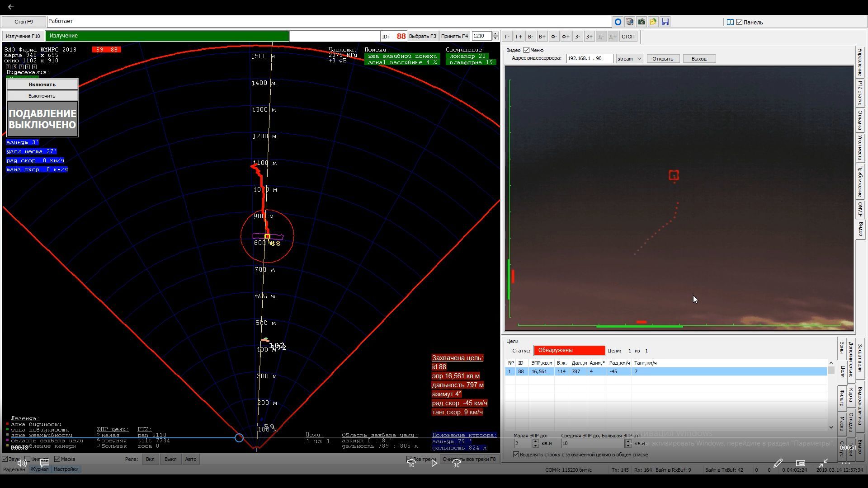Click the open folder toolbar icon
The image size is (868, 488).
[653, 22]
